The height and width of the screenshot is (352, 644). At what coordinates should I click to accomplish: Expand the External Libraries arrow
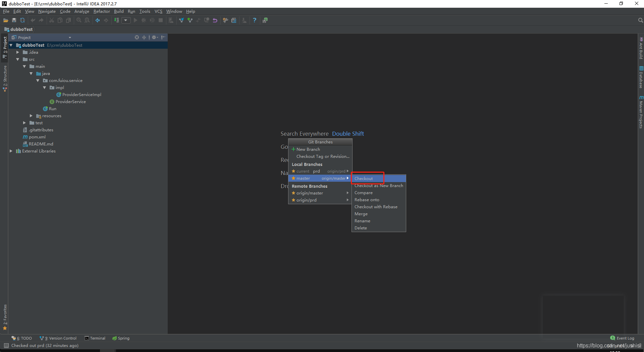11,151
